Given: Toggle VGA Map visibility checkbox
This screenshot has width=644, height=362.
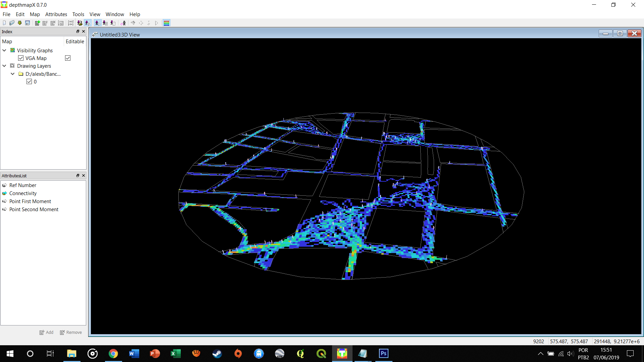Looking at the screenshot, I should (x=21, y=58).
